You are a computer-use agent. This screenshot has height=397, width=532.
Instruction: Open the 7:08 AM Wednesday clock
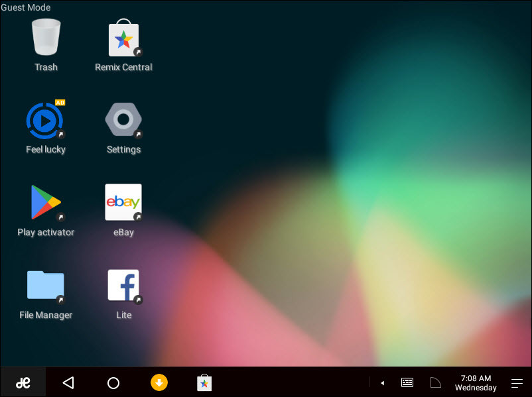click(x=476, y=383)
